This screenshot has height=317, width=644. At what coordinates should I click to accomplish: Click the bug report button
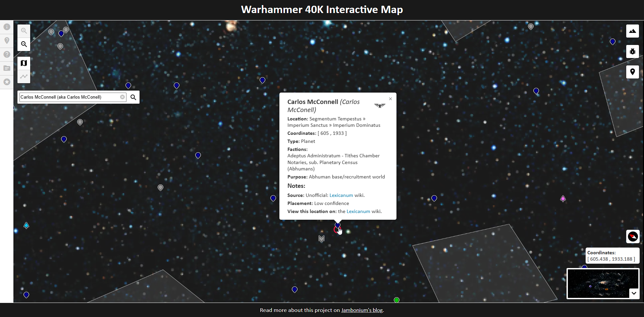tap(632, 51)
